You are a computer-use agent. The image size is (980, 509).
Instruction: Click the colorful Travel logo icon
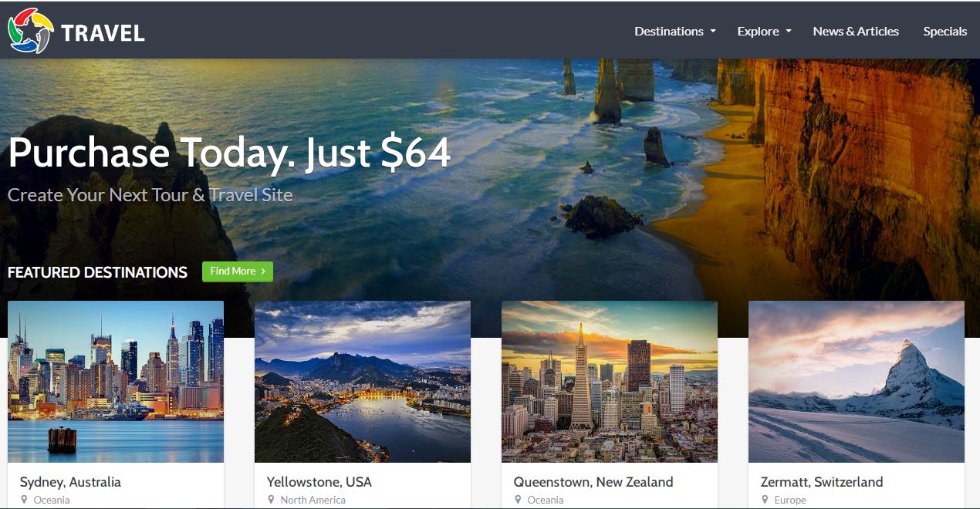[30, 31]
